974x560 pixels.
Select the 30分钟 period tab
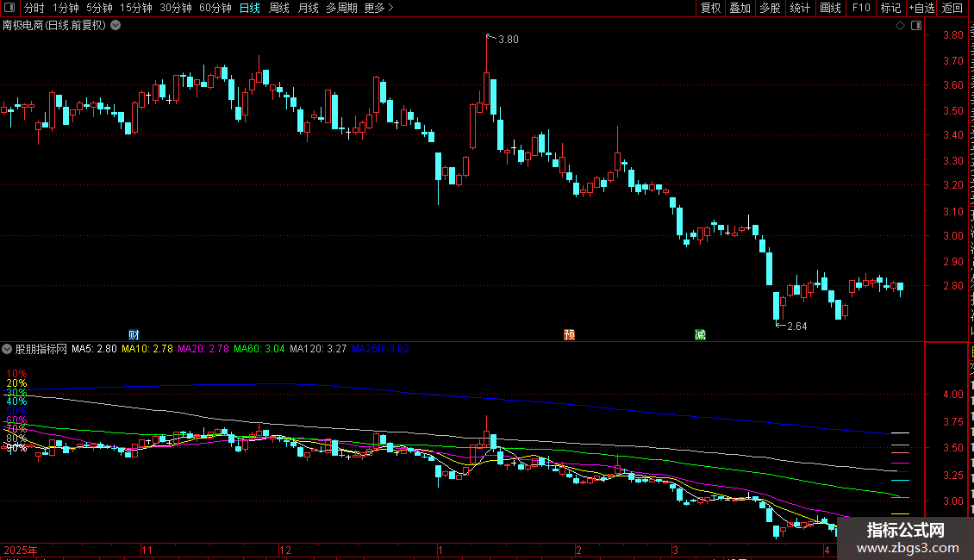coord(176,8)
